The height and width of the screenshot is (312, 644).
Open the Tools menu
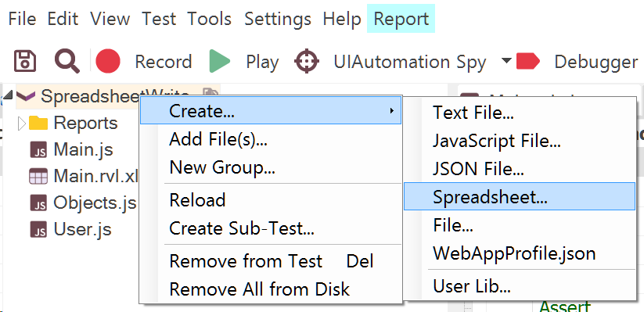pyautogui.click(x=210, y=19)
